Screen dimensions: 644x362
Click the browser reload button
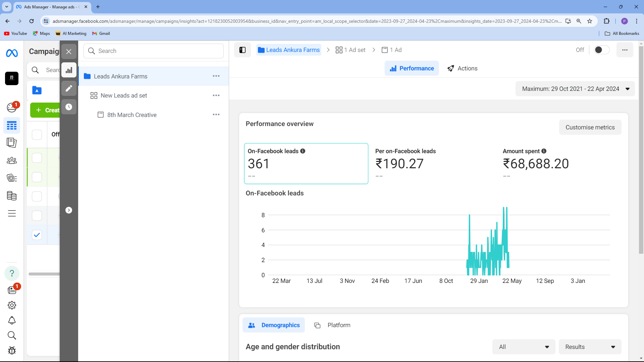pyautogui.click(x=32, y=21)
